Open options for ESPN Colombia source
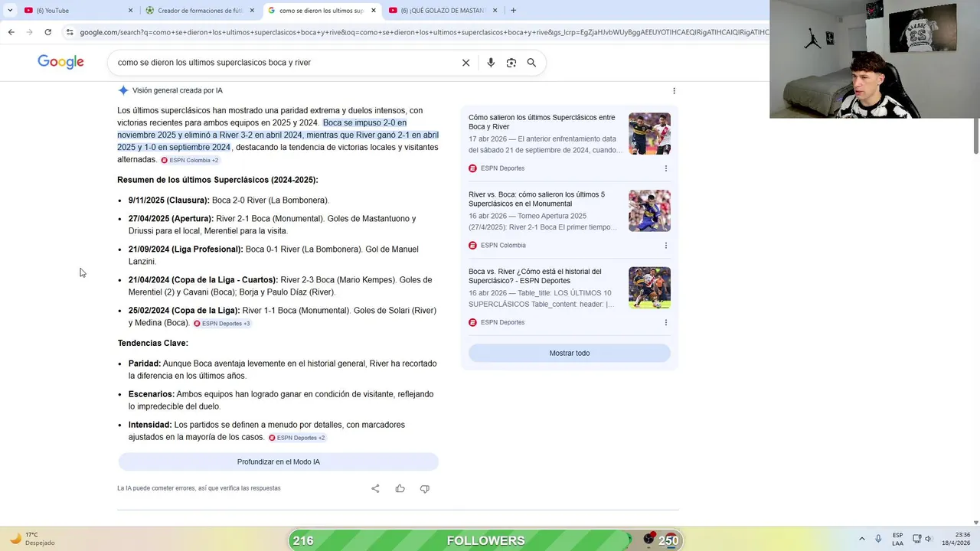Image resolution: width=980 pixels, height=551 pixels. 665,246
